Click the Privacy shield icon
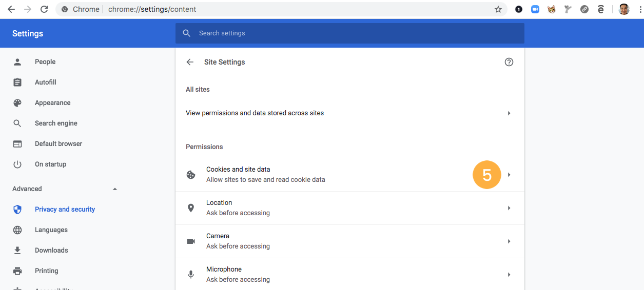 click(x=17, y=209)
